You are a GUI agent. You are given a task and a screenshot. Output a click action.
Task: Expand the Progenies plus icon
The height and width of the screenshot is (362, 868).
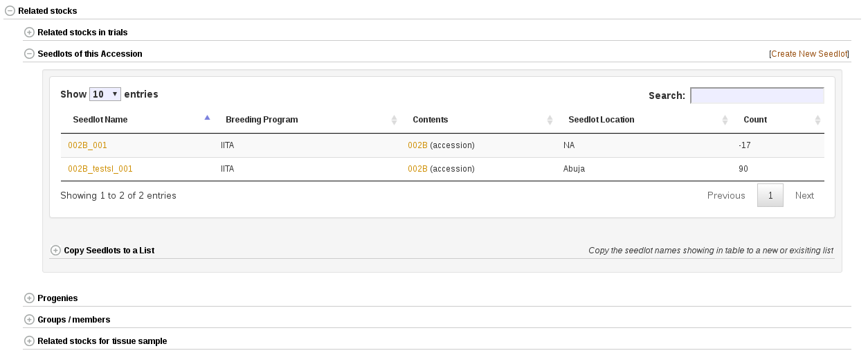coord(29,298)
